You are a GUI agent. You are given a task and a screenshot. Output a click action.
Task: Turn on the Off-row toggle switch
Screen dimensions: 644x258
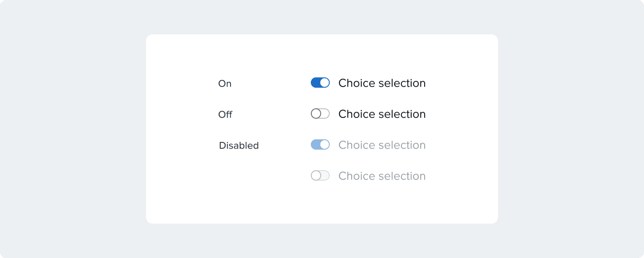pos(320,114)
